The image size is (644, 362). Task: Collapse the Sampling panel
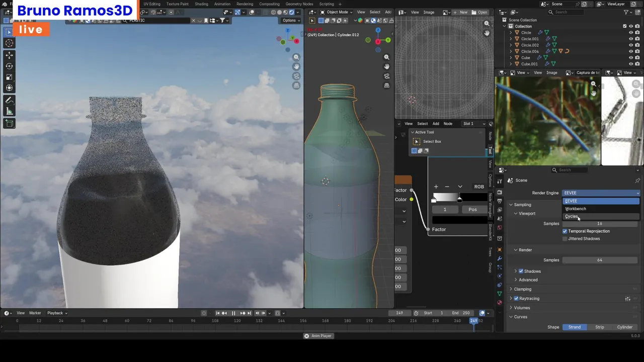pos(511,205)
